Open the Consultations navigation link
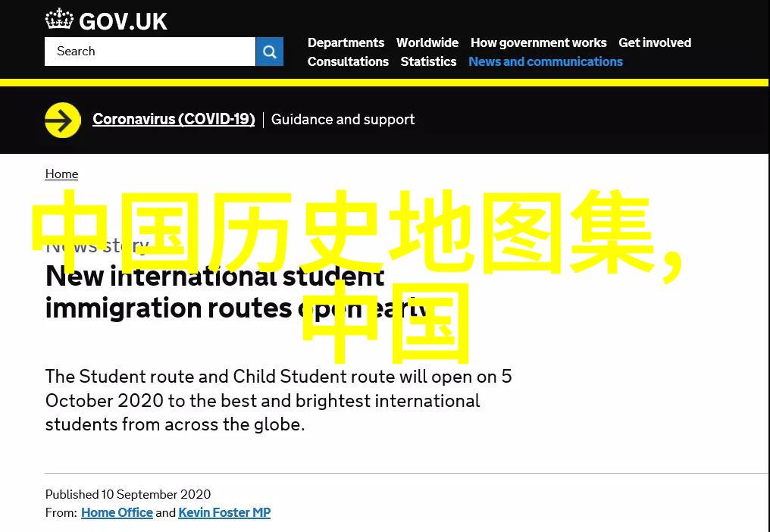The height and width of the screenshot is (532, 770). coord(348,61)
